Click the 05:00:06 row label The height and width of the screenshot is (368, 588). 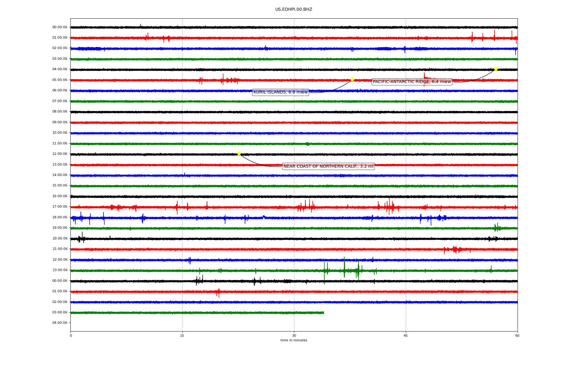[60, 80]
